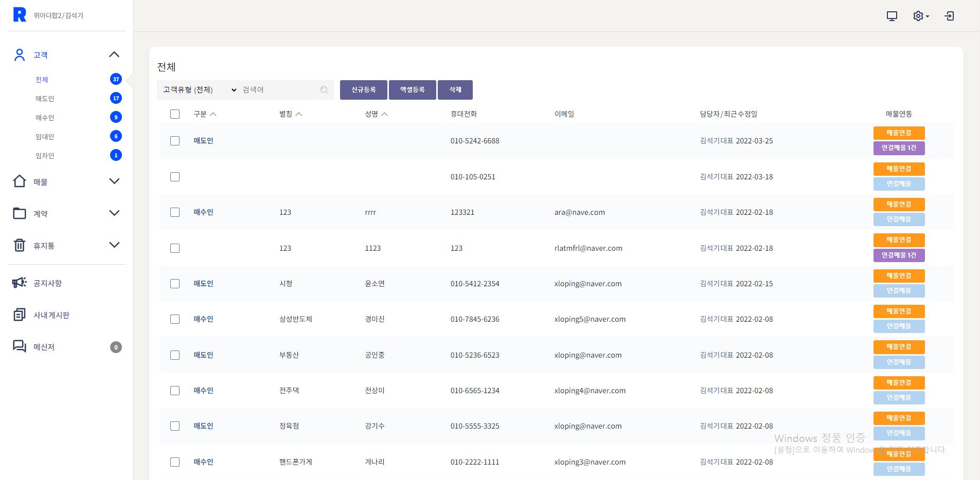This screenshot has width=980, height=480.
Task: Open the 공지사항 megaphone icon
Action: tap(20, 283)
